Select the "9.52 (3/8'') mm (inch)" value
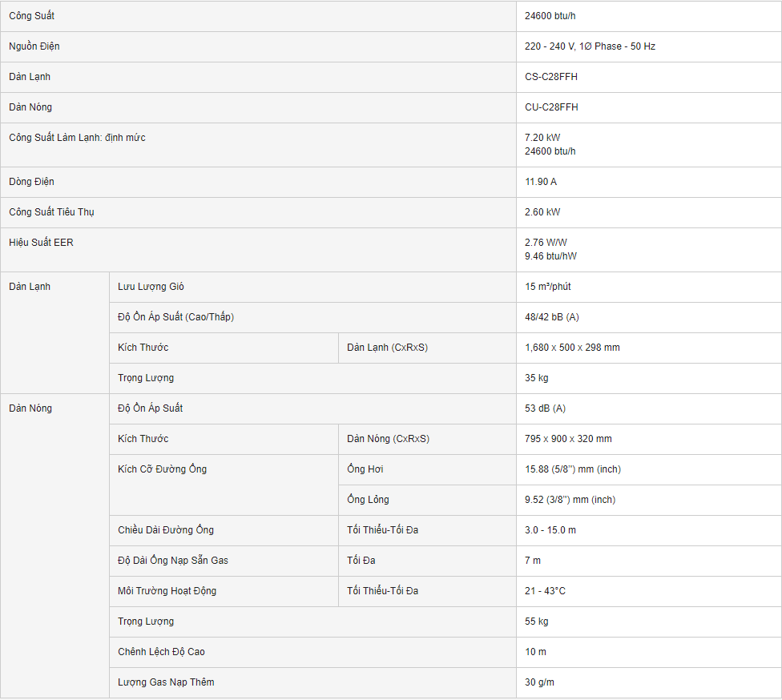This screenshot has width=782, height=700. [570, 500]
